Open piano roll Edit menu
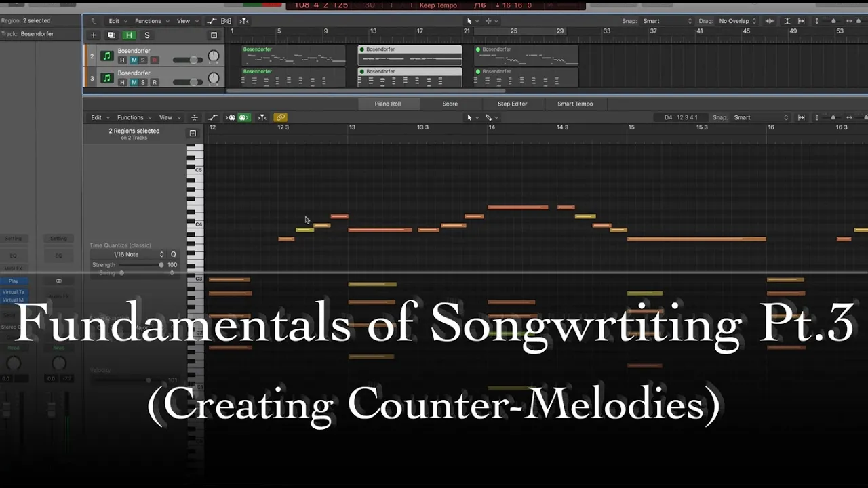Screen dimensions: 868x488 (x=100, y=117)
